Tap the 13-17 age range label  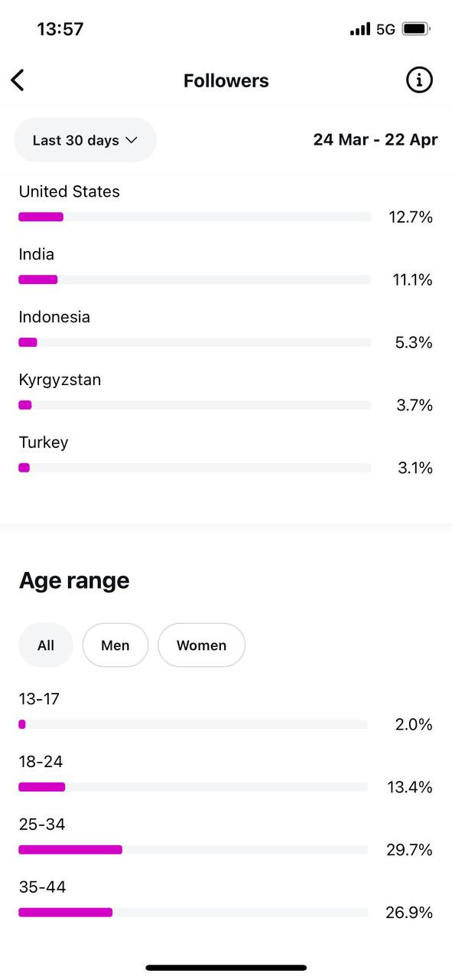(39, 699)
